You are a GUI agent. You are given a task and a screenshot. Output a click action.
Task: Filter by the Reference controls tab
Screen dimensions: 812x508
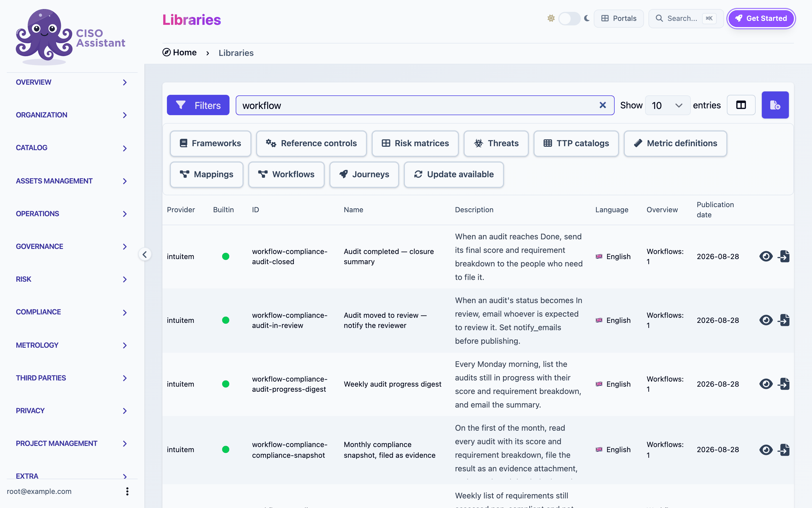pos(311,143)
